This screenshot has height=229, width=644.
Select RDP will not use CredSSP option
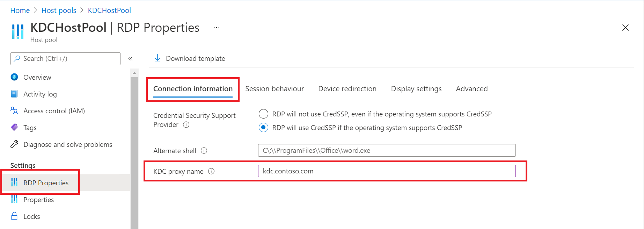click(263, 114)
